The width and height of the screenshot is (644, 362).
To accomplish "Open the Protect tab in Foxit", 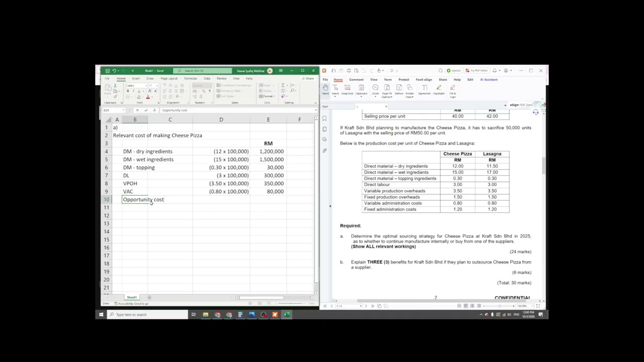I will point(404,79).
